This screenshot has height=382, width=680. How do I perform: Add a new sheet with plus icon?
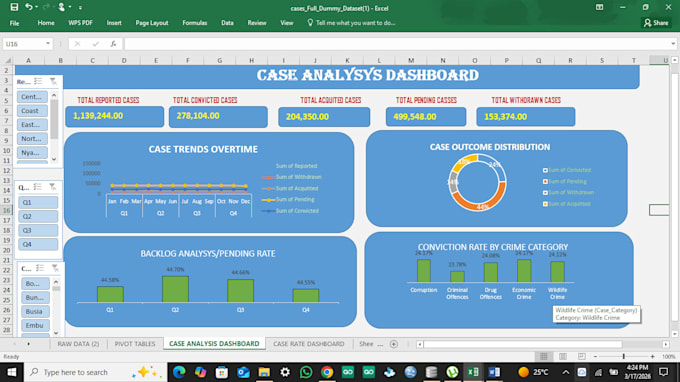[x=394, y=344]
